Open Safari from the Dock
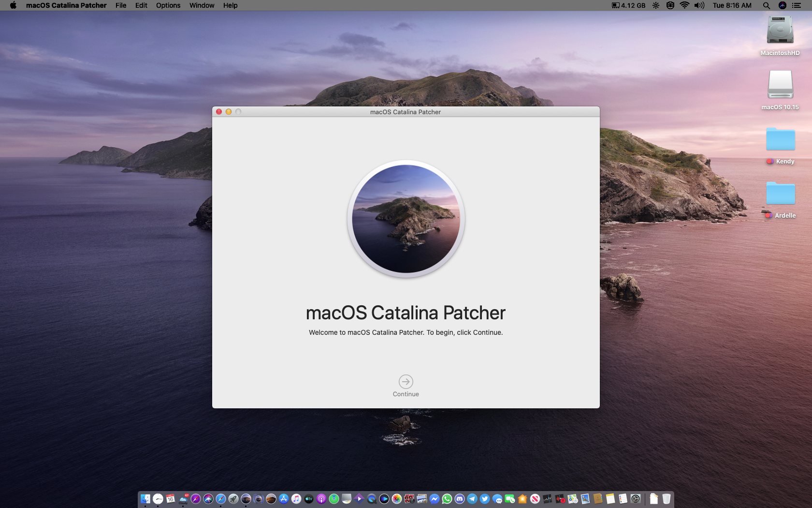 click(x=221, y=499)
